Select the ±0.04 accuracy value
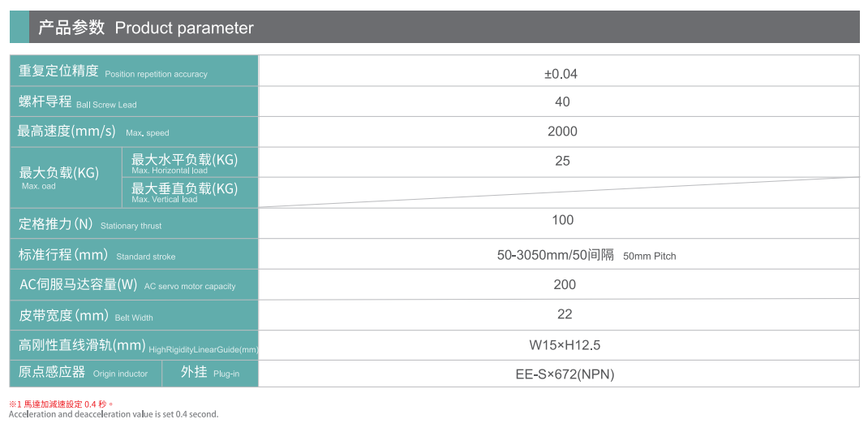 pyautogui.click(x=561, y=74)
